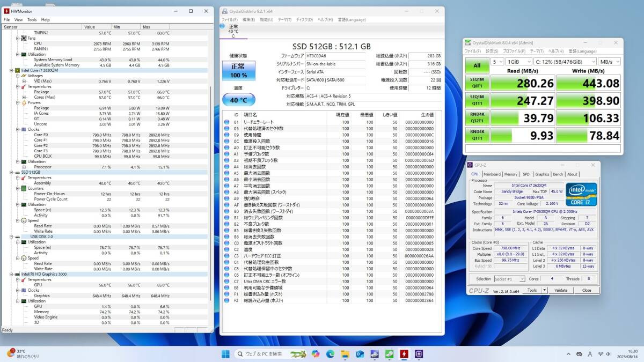This screenshot has height=362, width=644.
Task: Open the MB/s unit dropdown
Action: 608,62
